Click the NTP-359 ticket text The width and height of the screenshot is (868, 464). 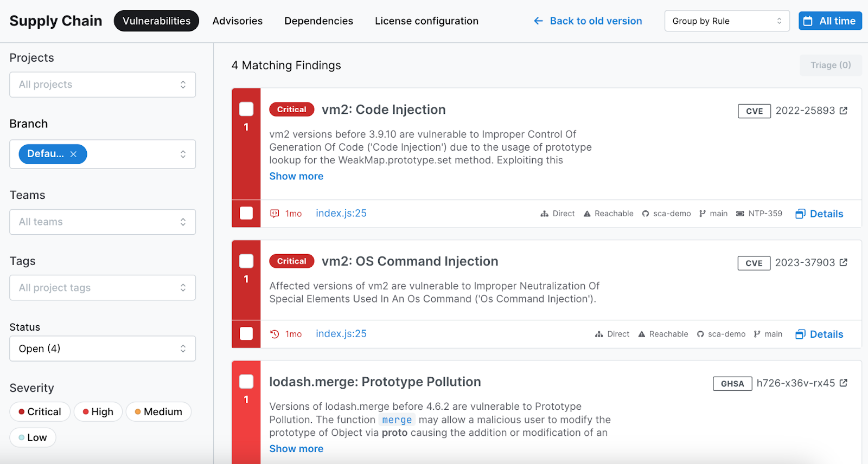pyautogui.click(x=765, y=214)
